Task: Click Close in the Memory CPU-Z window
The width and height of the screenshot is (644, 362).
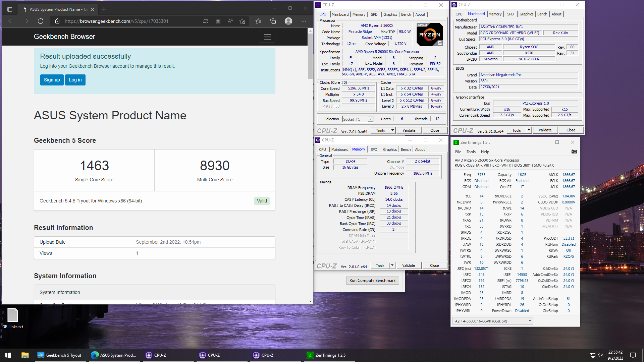Action: point(434,265)
